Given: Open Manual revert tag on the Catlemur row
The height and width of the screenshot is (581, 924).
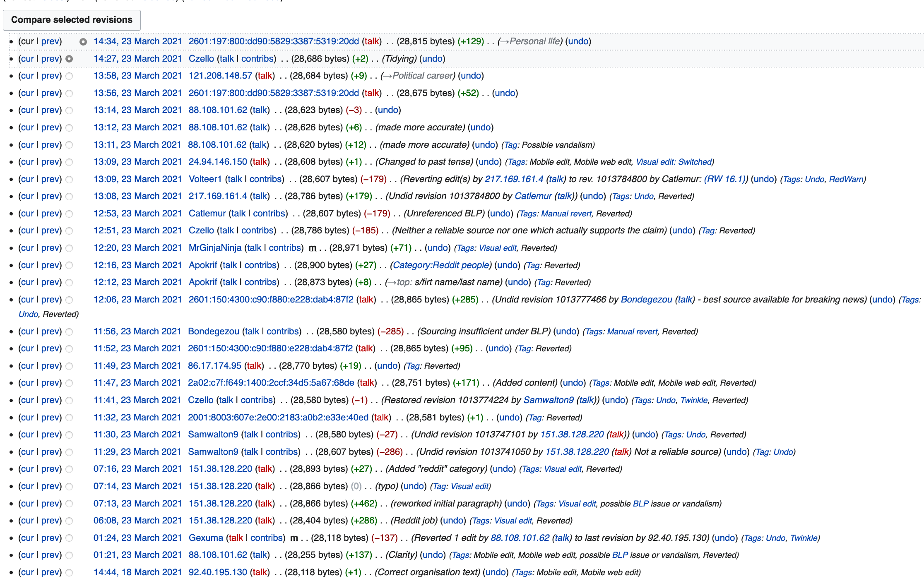Looking at the screenshot, I should 566,214.
